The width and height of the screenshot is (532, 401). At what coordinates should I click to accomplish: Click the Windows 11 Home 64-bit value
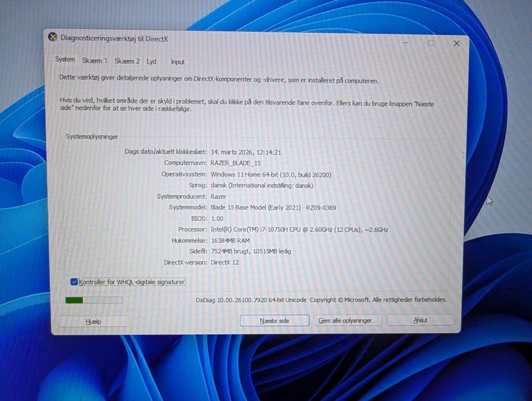(271, 175)
